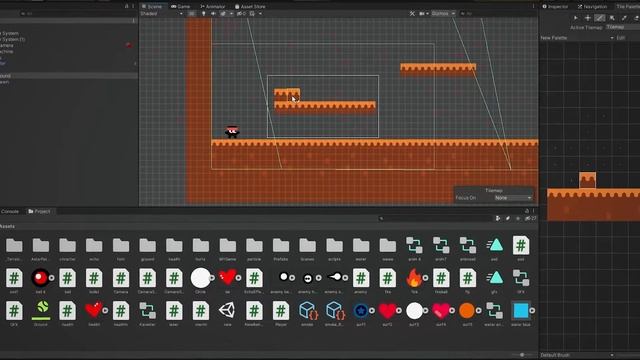640x360 pixels.
Task: Open the Project panel three-dot options menu
Action: coord(533,211)
